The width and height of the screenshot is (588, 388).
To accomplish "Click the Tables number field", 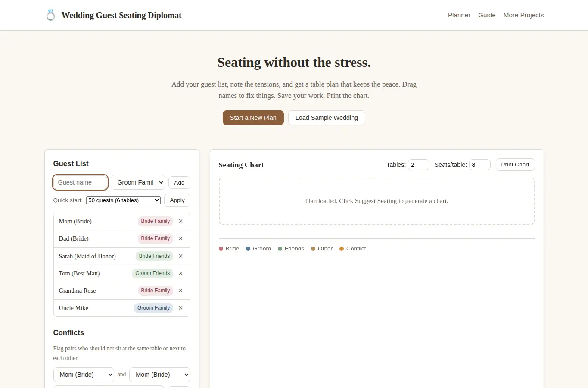I will (419, 165).
